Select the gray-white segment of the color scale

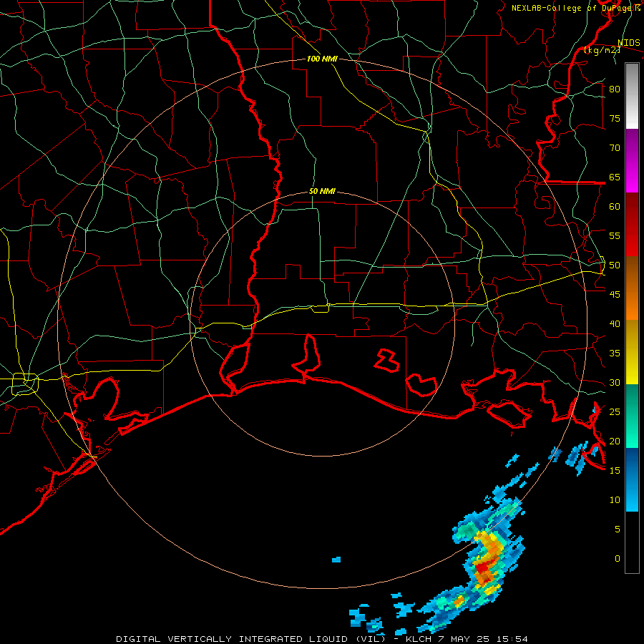point(632,96)
